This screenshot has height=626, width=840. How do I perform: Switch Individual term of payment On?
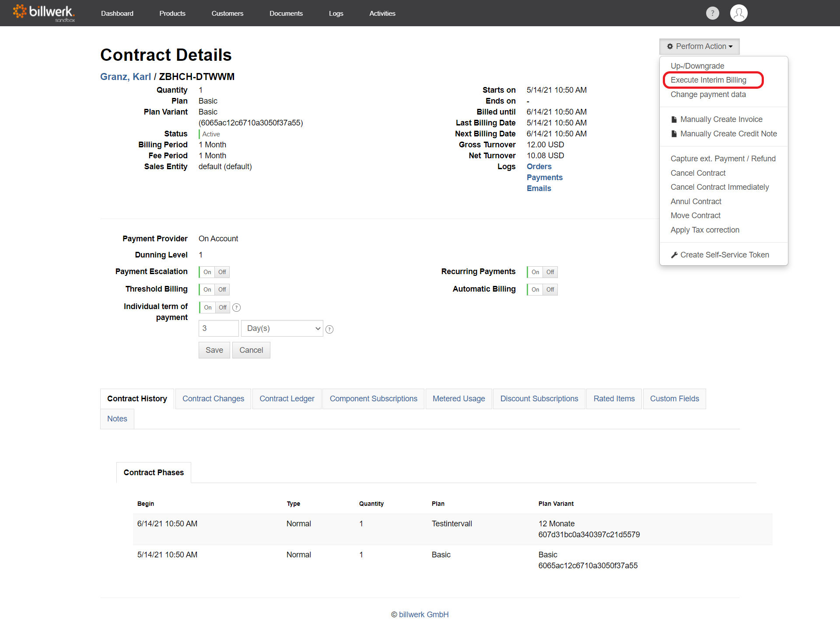(x=207, y=307)
